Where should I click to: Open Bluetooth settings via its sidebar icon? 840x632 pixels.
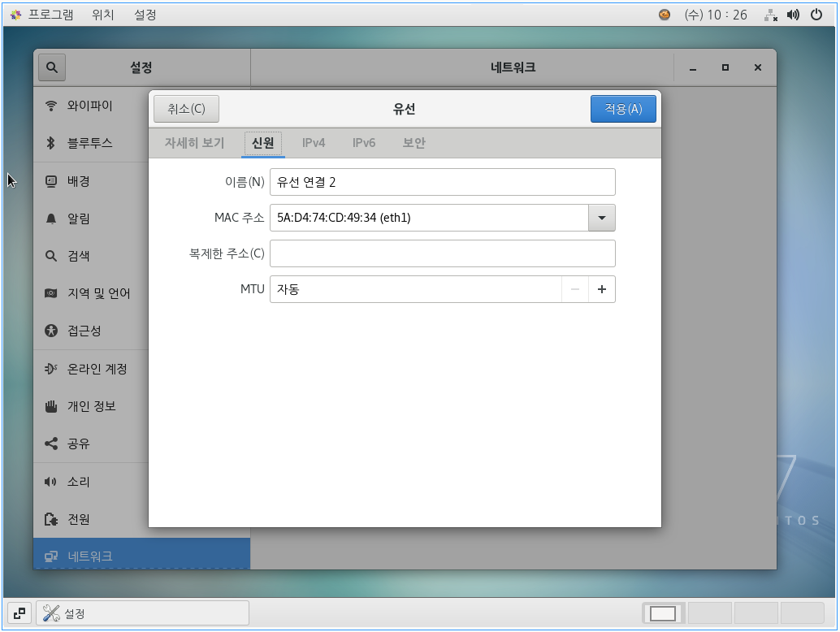point(50,143)
